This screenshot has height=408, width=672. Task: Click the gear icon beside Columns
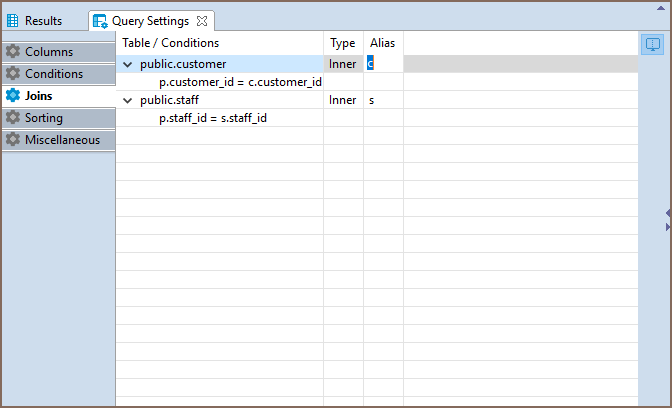pos(13,52)
